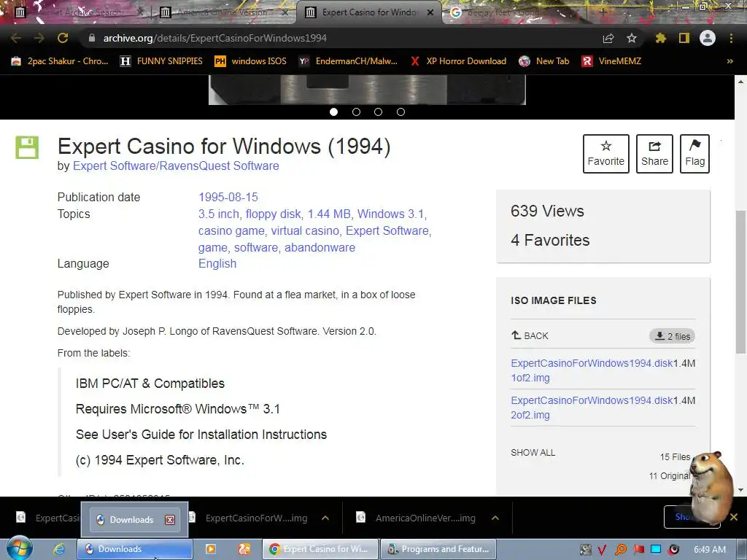Viewport: 747px width, 560px height.
Task: Open the Windows Start orb
Action: [19, 548]
